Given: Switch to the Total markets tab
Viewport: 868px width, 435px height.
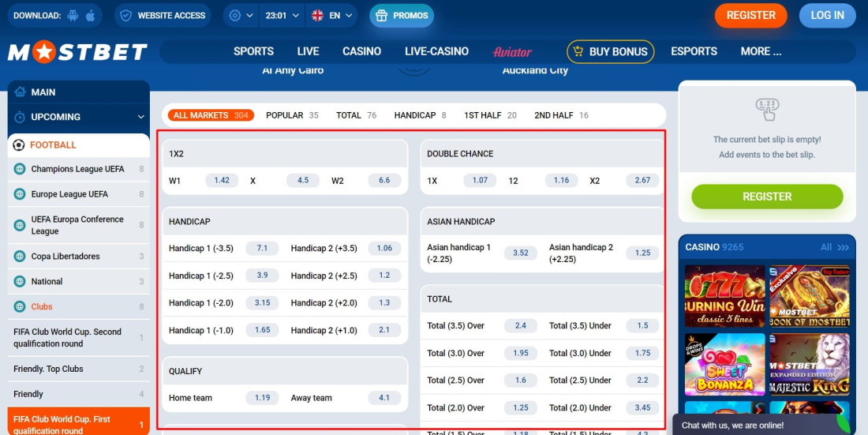Looking at the screenshot, I should (x=356, y=115).
